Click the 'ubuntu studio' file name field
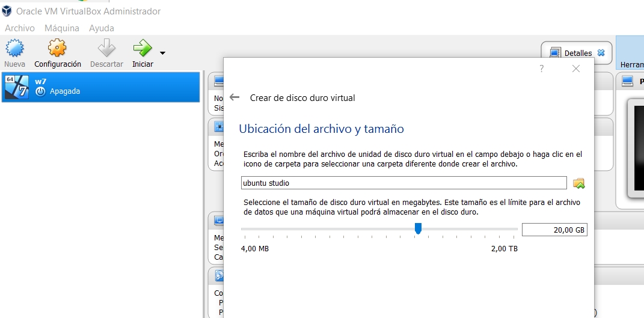This screenshot has height=318, width=644. pyautogui.click(x=403, y=183)
